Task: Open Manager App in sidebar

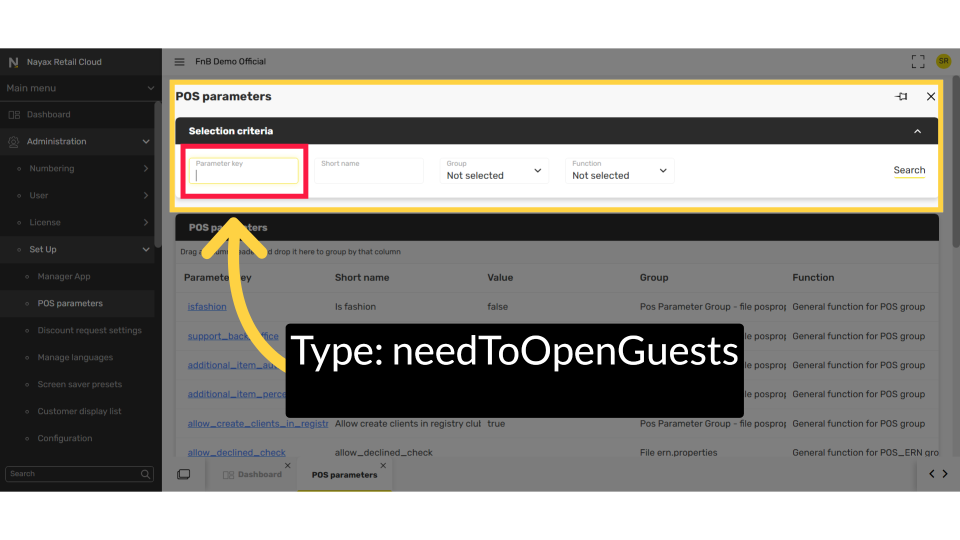Action: click(64, 277)
